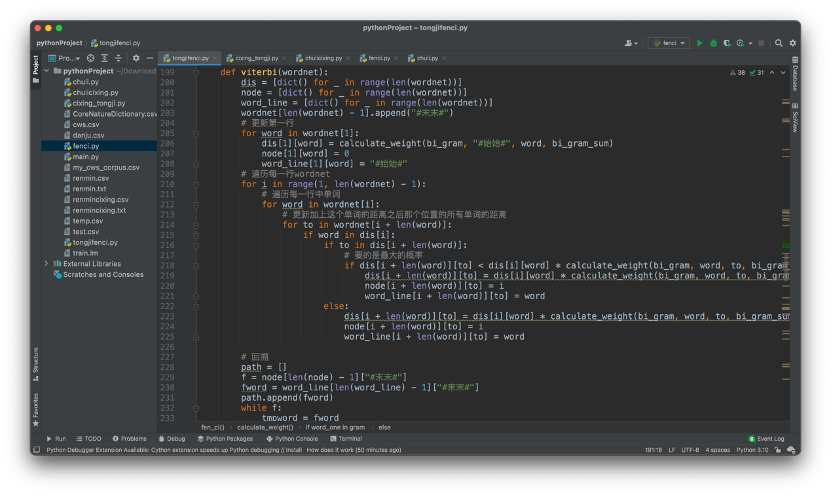Close the cixing_tongji.py editor tab

tap(284, 58)
